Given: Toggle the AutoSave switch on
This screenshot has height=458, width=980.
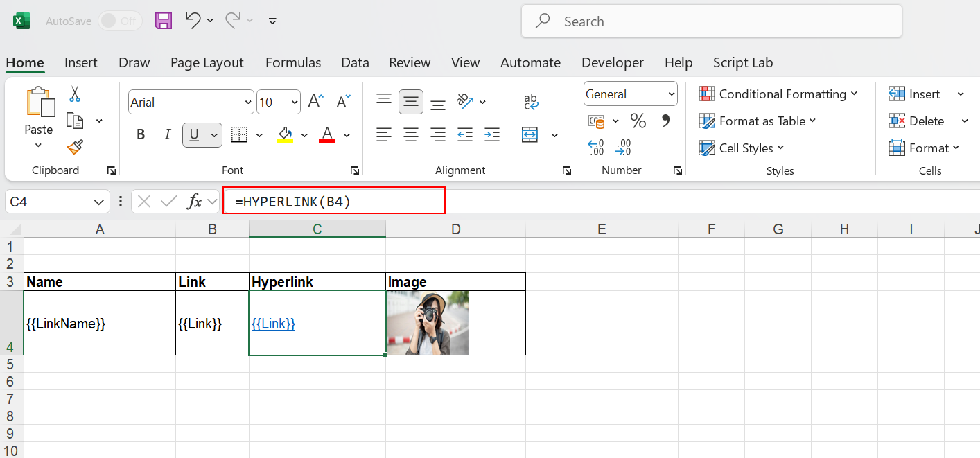Looking at the screenshot, I should pyautogui.click(x=119, y=21).
